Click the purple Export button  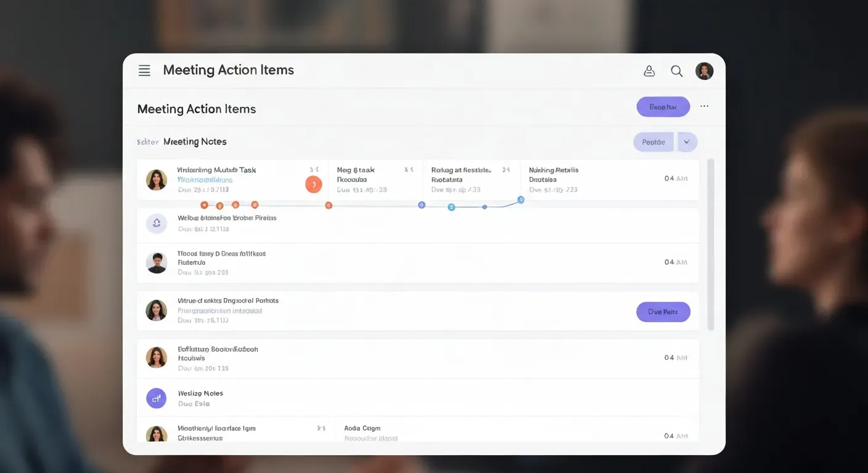coord(663,106)
